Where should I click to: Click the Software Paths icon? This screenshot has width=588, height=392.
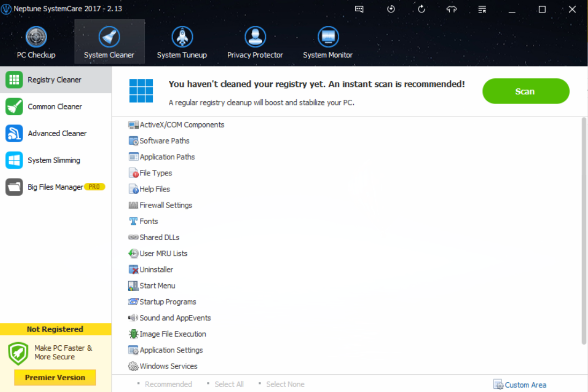(x=133, y=140)
